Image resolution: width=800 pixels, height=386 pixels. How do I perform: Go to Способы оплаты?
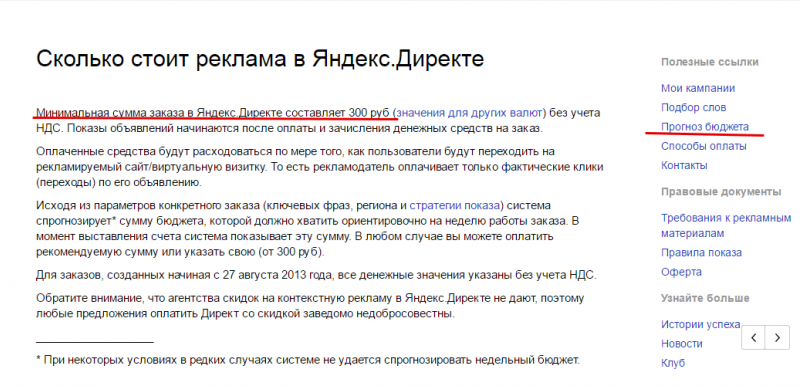pyautogui.click(x=704, y=146)
